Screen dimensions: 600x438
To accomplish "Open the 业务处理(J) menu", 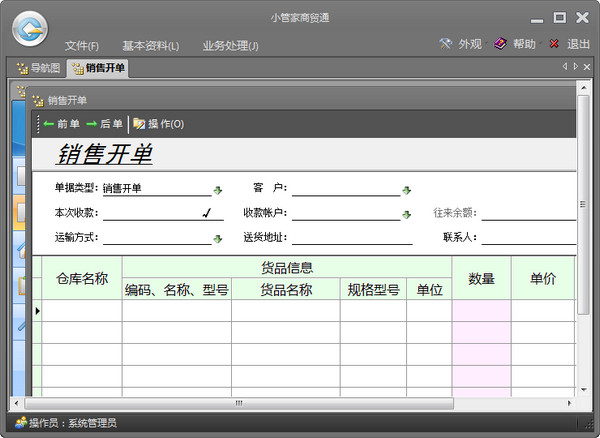I will [x=230, y=46].
